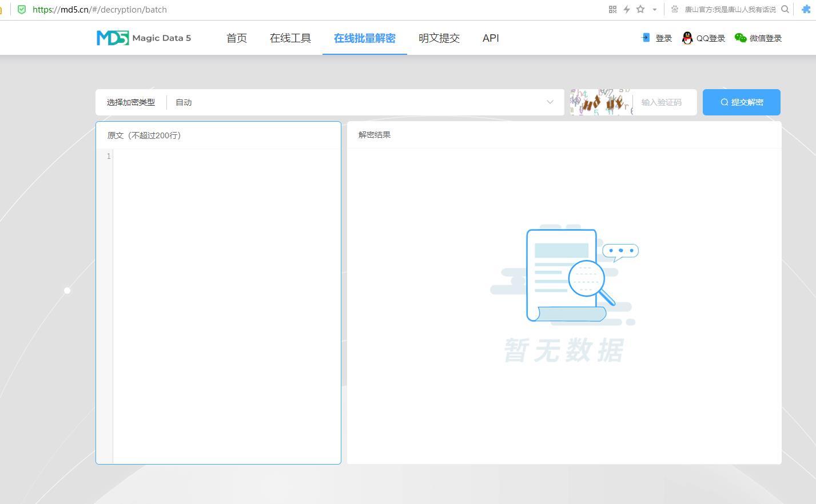Select the 在线批量解密 tab

pyautogui.click(x=365, y=38)
